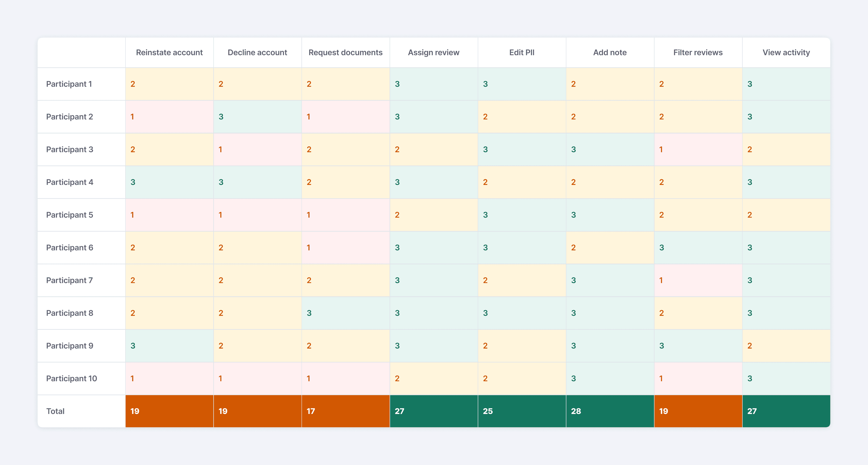This screenshot has height=465, width=868.
Task: Click the Assign review header cell
Action: point(433,53)
